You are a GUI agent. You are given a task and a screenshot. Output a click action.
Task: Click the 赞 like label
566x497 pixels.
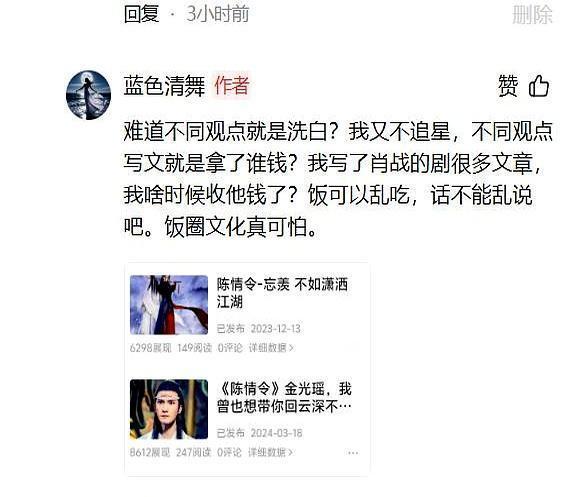(508, 86)
